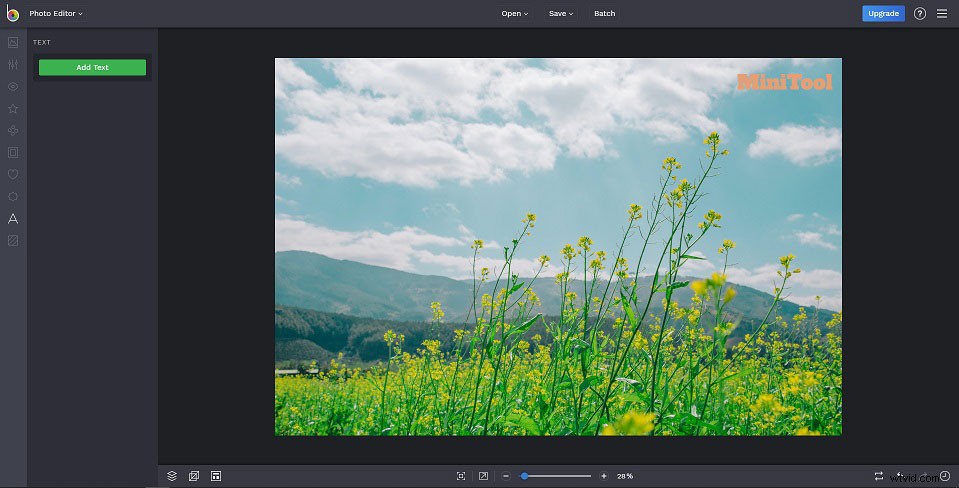Click the fit to screen icon
The image size is (959, 488).
(461, 476)
